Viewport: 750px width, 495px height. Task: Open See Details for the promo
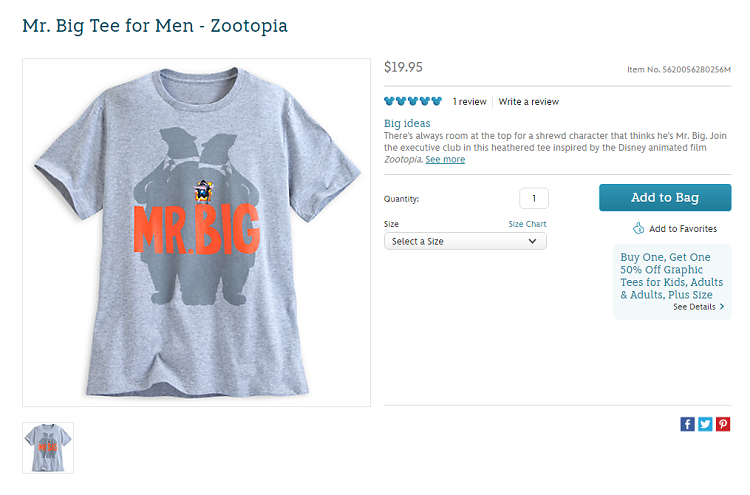(x=694, y=307)
